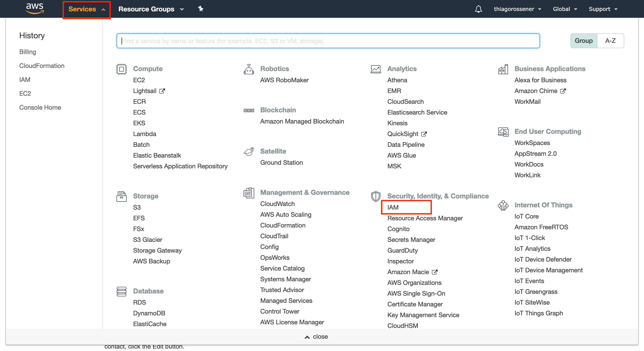Click the Internet Of Things icon
Screen dimensions: 644x351
coord(503,205)
